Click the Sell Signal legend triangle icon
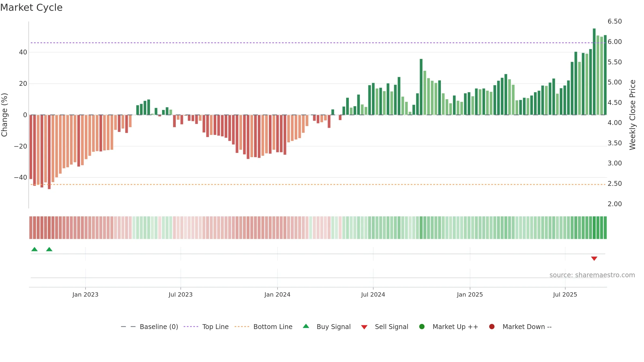The height and width of the screenshot is (362, 644). click(364, 327)
